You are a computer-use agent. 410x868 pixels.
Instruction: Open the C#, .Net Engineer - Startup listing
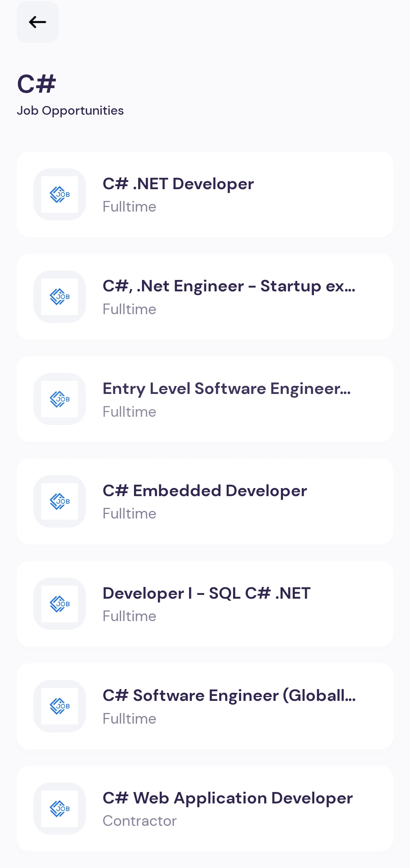click(x=205, y=296)
